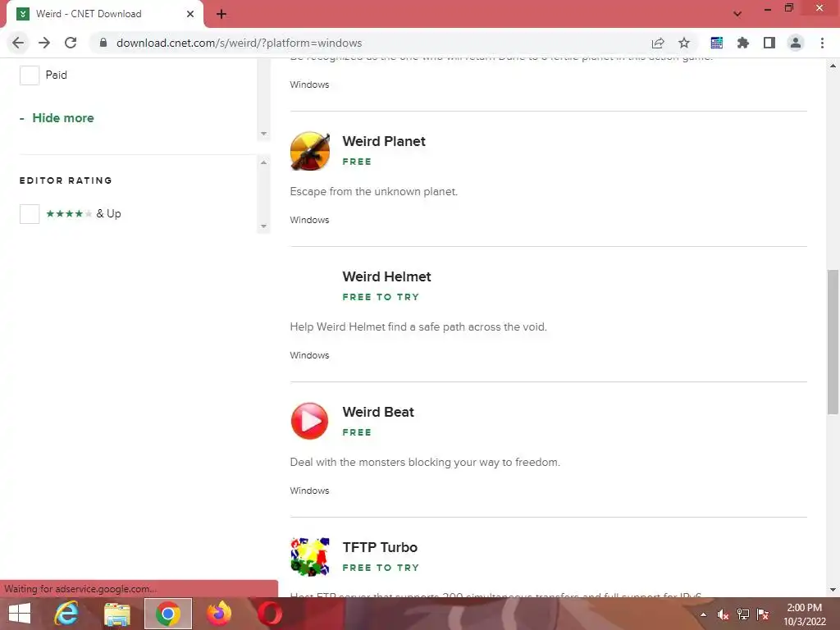Image resolution: width=840 pixels, height=630 pixels.
Task: Open the Chrome three-dot menu
Action: coord(822,43)
